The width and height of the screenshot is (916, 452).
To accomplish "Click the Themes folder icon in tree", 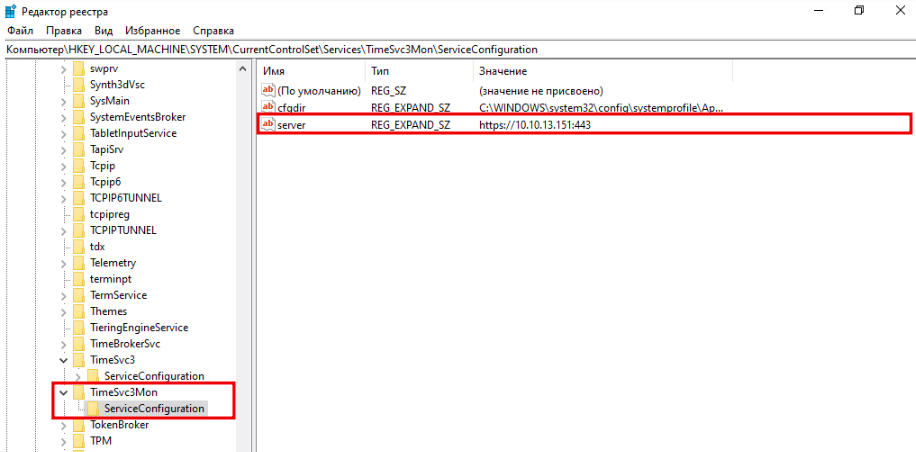I will pyautogui.click(x=79, y=311).
